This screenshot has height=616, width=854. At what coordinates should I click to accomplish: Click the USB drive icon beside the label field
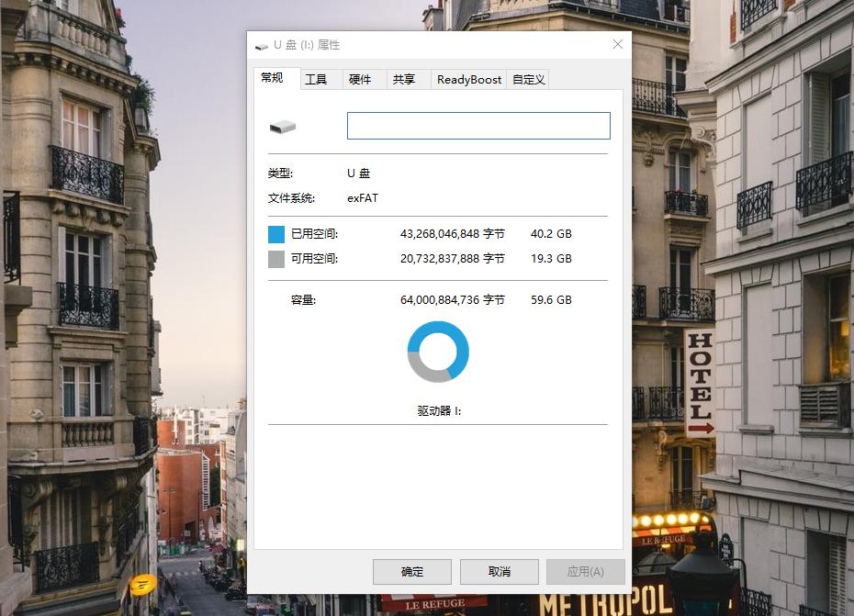(x=283, y=125)
